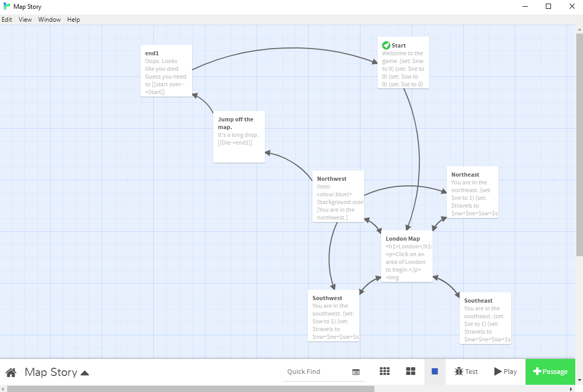Screen dimensions: 583x392
Task: Select the Jump off the map passage
Action: [x=239, y=137]
